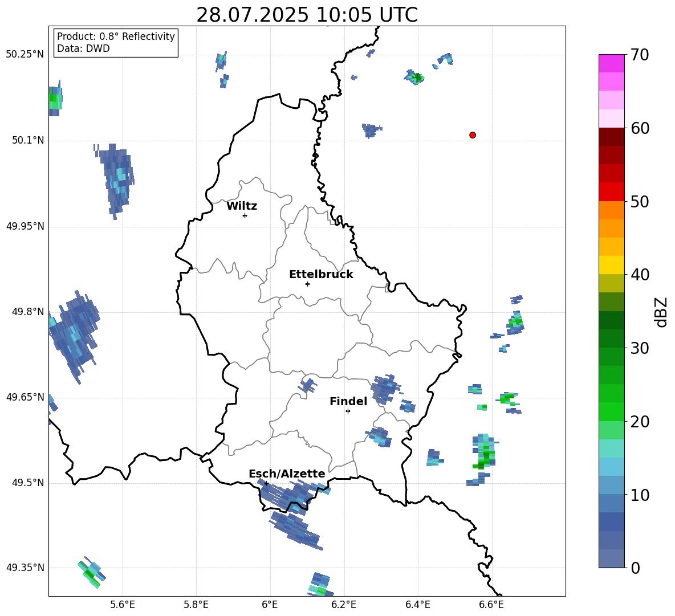
Task: Click the 60 tick on the colorbar
Action: (x=639, y=128)
